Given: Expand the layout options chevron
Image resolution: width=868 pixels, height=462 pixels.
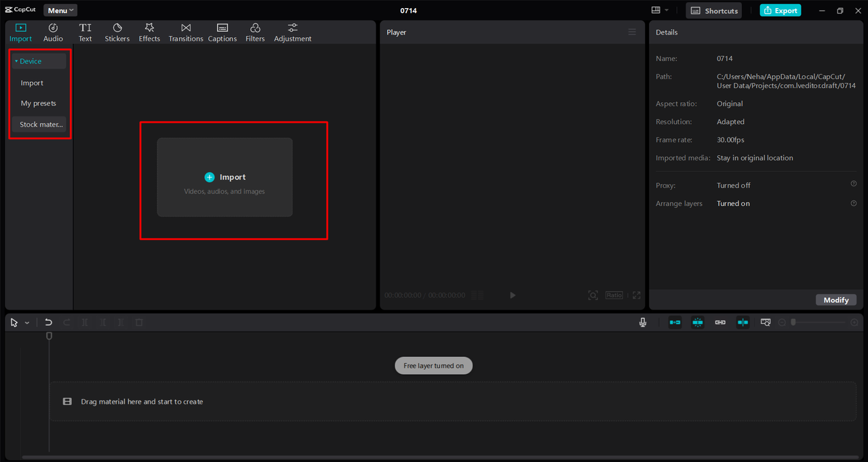Looking at the screenshot, I should 667,10.
